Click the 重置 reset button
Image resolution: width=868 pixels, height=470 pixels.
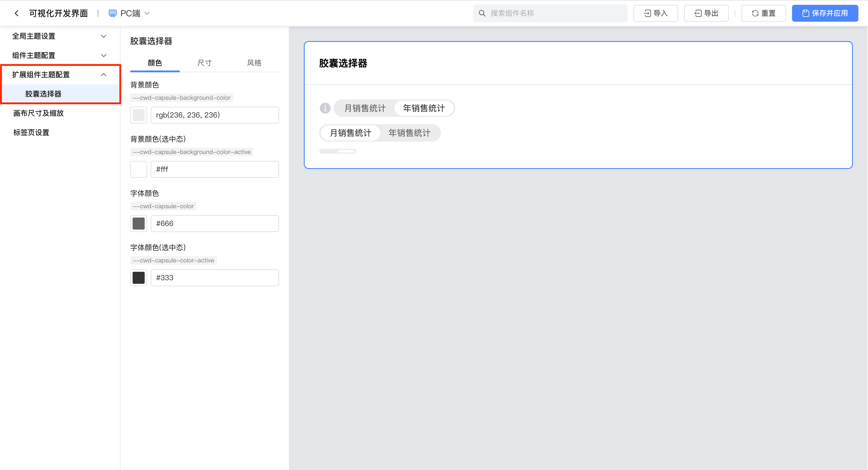pos(763,13)
